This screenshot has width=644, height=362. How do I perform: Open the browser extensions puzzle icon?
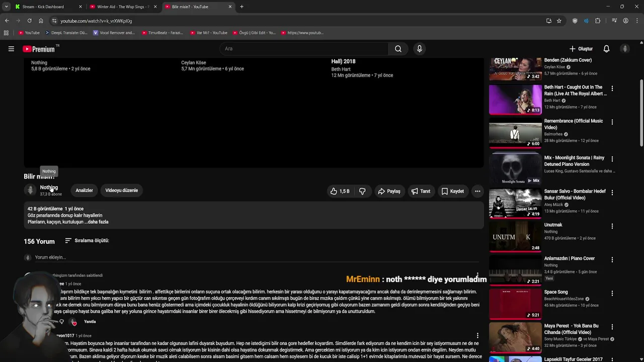click(598, 21)
